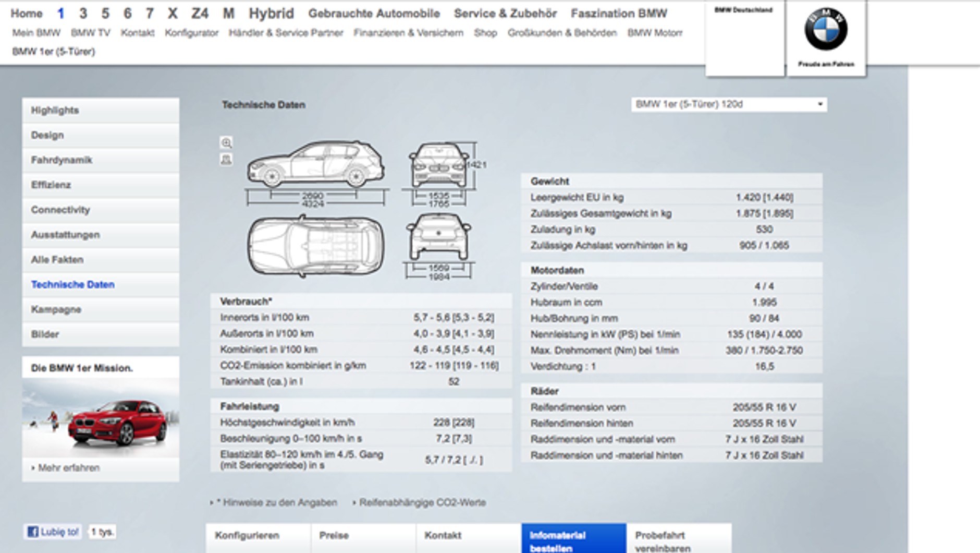The height and width of the screenshot is (553, 980).
Task: Open 'Gebrauchte Automobile' in top navigation
Action: tap(374, 14)
